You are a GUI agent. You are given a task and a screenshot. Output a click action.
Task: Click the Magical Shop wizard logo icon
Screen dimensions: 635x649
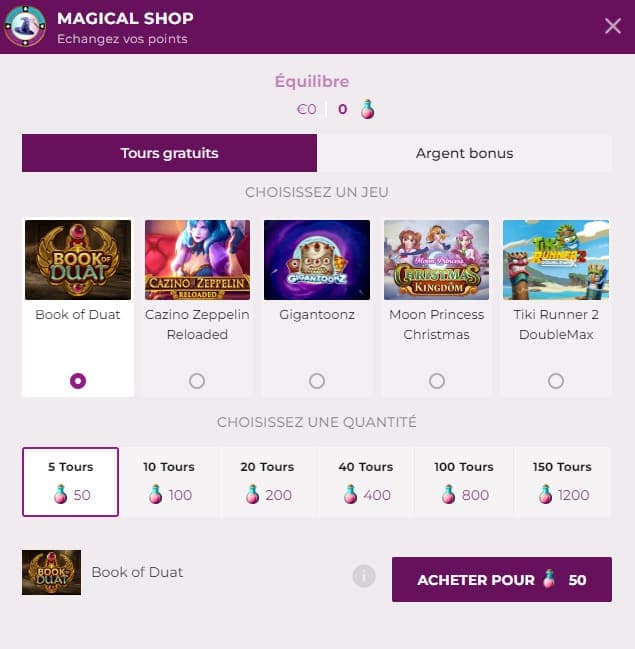[25, 27]
